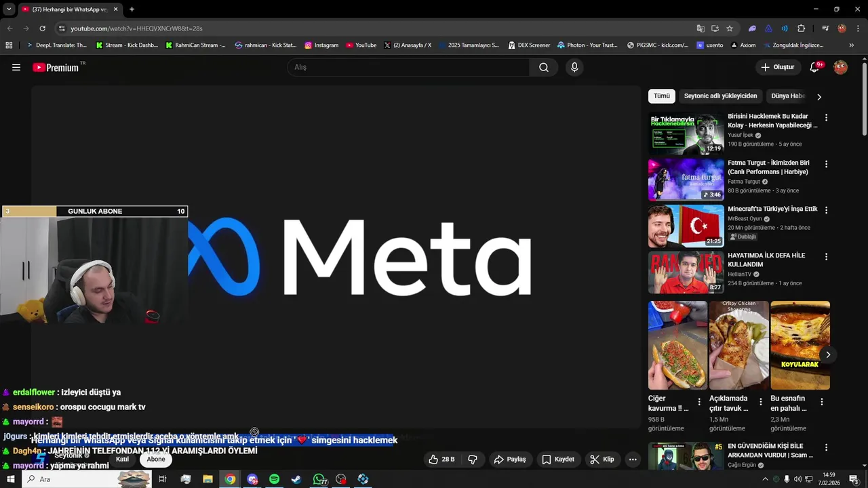Open tab search dropdown arrow

point(9,9)
